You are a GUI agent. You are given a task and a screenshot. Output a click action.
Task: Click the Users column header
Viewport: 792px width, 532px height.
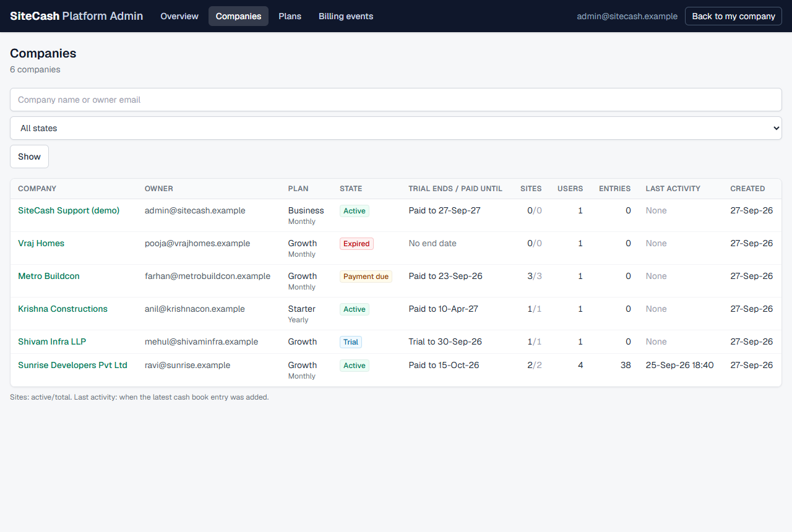(570, 189)
